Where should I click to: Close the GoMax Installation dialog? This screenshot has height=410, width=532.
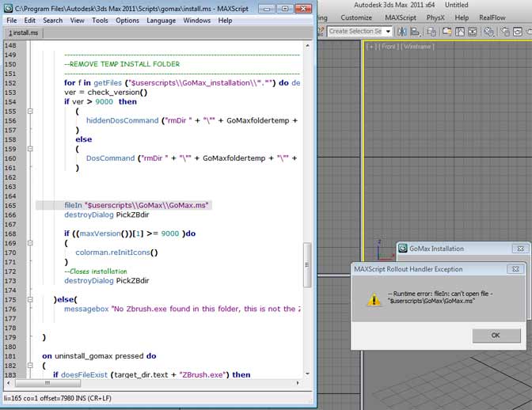[519, 249]
